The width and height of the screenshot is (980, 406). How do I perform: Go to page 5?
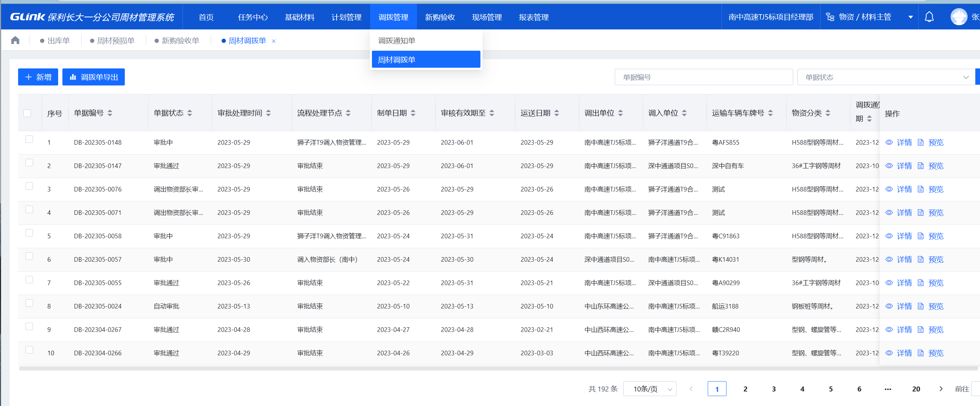[831, 389]
